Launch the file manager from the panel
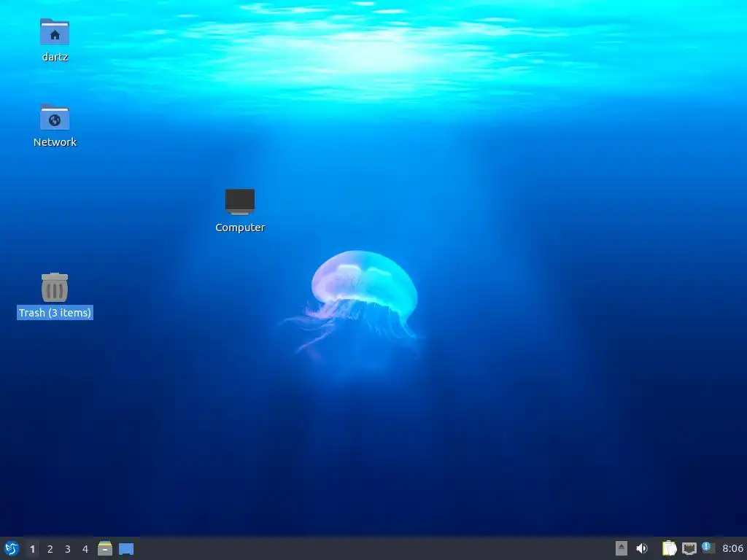This screenshot has height=560, width=747. point(105,548)
